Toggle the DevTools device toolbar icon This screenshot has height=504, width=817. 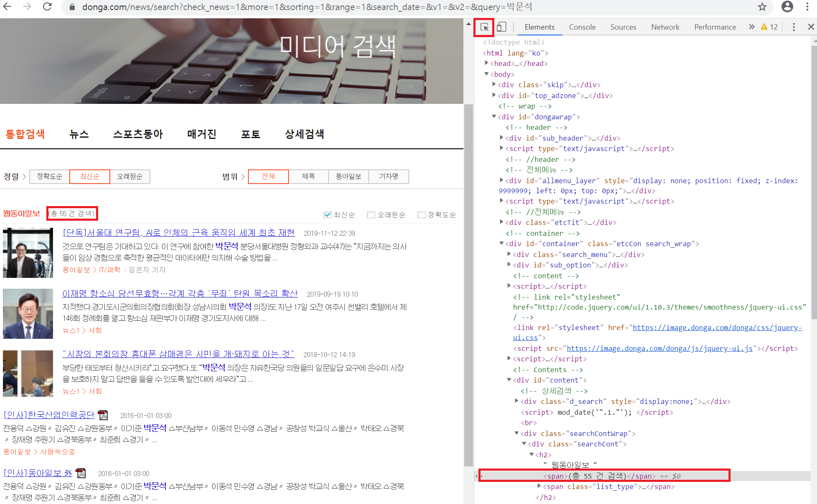pos(501,27)
